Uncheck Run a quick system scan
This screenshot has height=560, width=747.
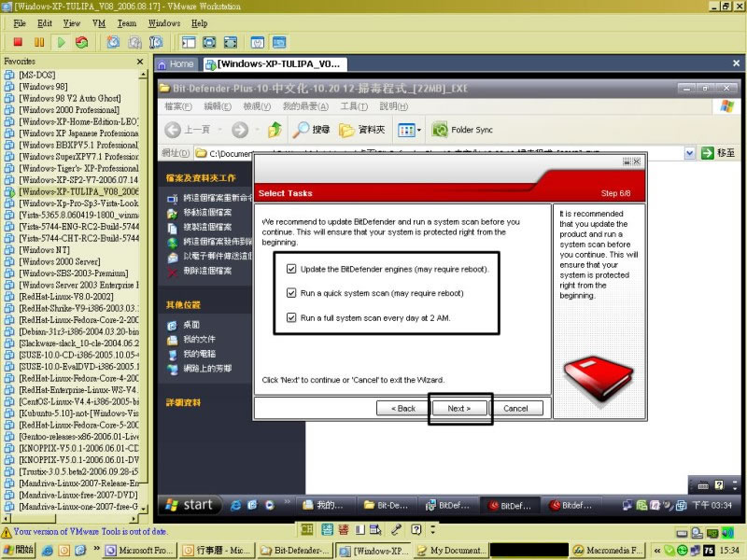291,293
